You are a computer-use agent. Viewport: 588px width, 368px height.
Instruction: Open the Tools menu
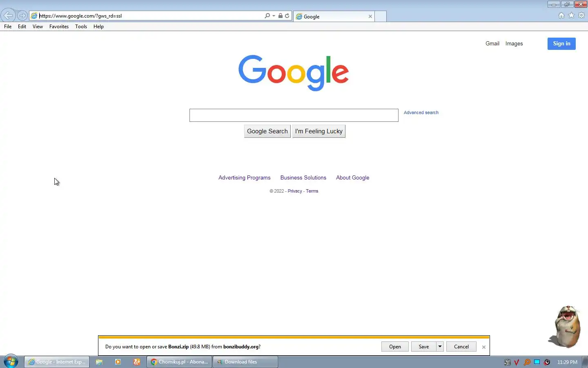click(81, 27)
